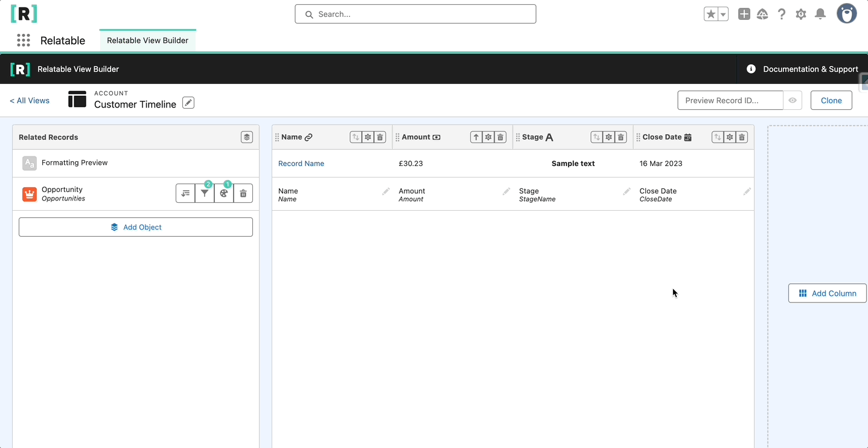Delete the Close Date column
868x448 pixels.
(x=742, y=137)
